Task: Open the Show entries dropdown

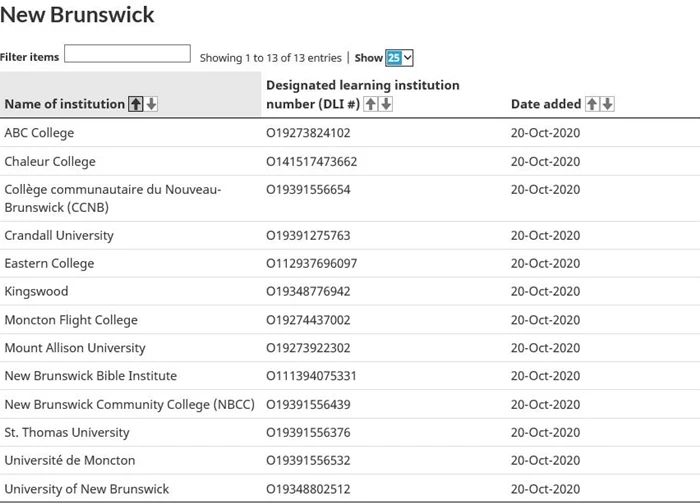Action: [x=399, y=58]
